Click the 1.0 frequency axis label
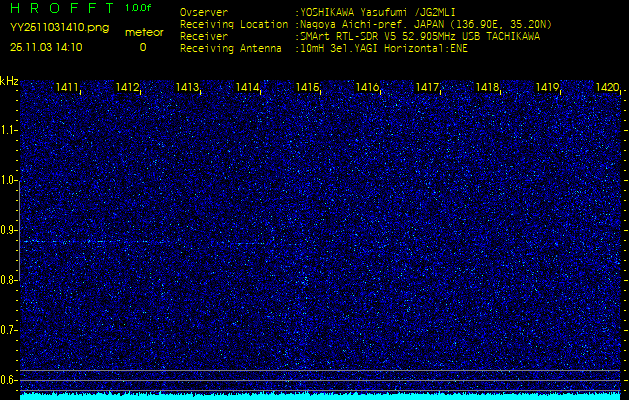Viewport: 629px width, 400px height. [x=9, y=180]
